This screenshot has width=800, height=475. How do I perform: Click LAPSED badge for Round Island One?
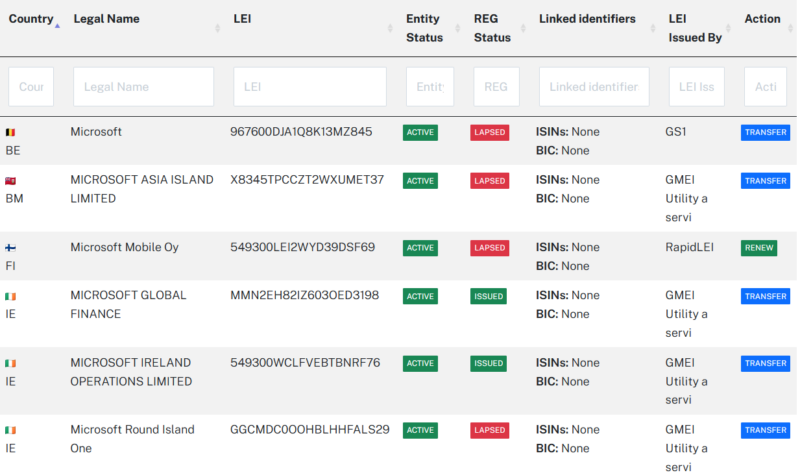(489, 430)
